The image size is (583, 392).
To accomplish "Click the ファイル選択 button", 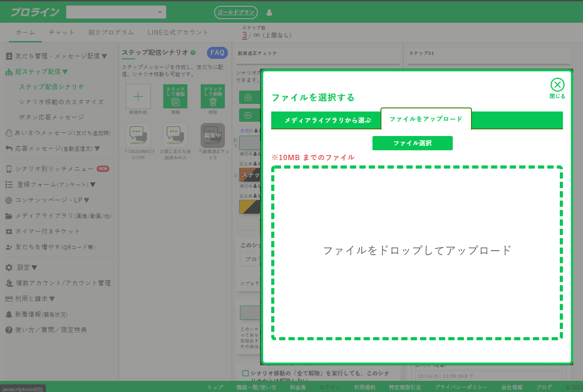I will (413, 143).
